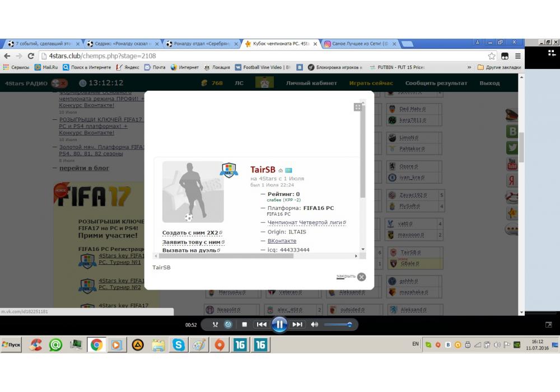Screen dimensions: 560x392
Task: Open the Другие закладки folder
Action: point(499,67)
